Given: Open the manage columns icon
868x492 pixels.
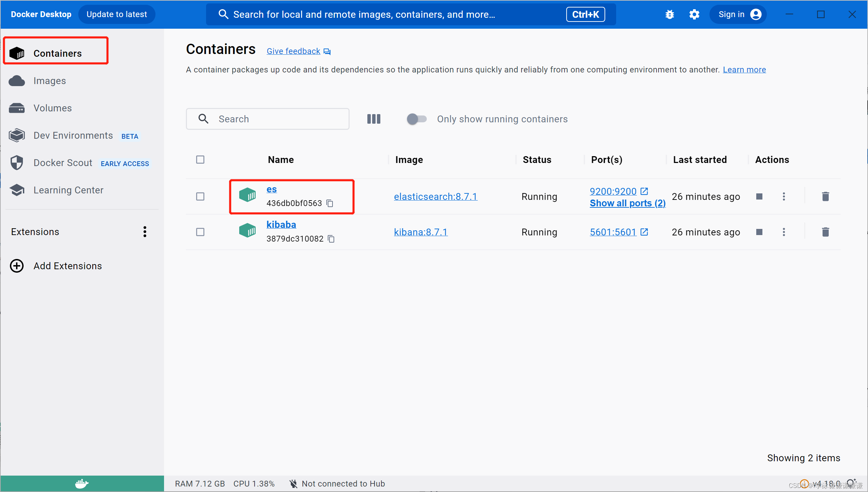Looking at the screenshot, I should pyautogui.click(x=374, y=119).
